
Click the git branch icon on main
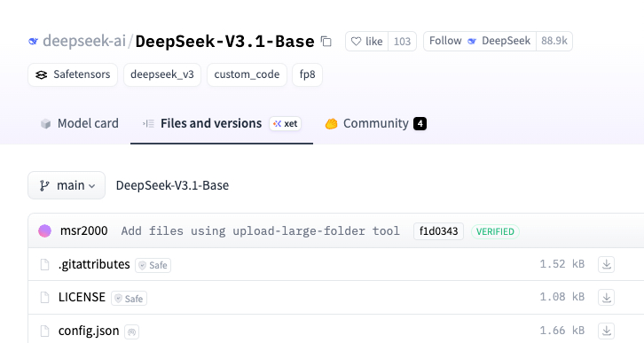(44, 186)
